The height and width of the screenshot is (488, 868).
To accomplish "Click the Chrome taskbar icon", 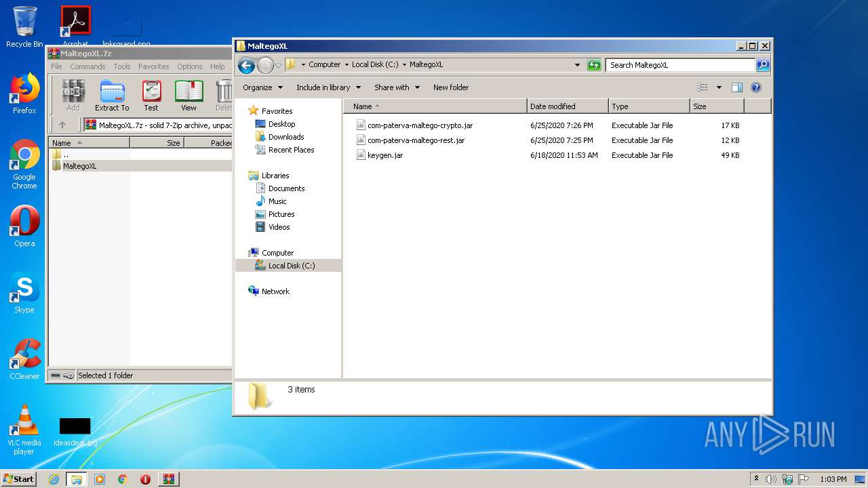I will 122,479.
